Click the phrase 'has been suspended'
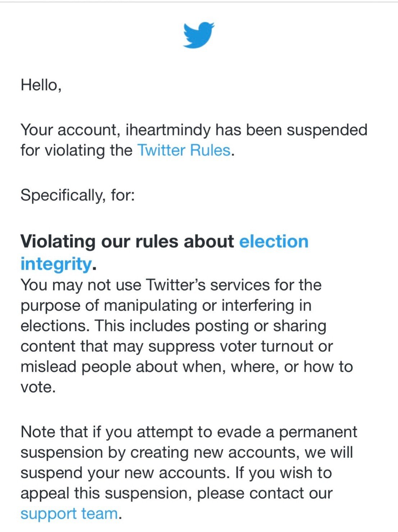This screenshot has height=532, width=398. [x=291, y=130]
